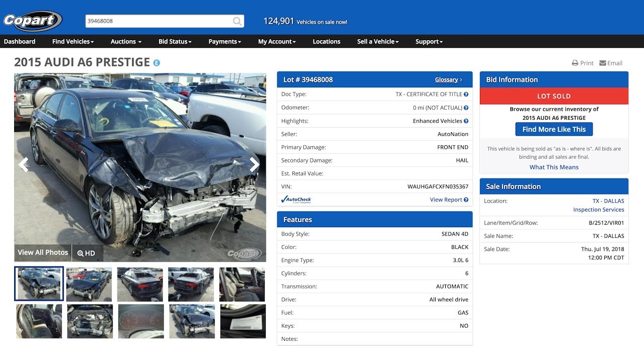
Task: Click the Doc Type help icon
Action: click(466, 94)
